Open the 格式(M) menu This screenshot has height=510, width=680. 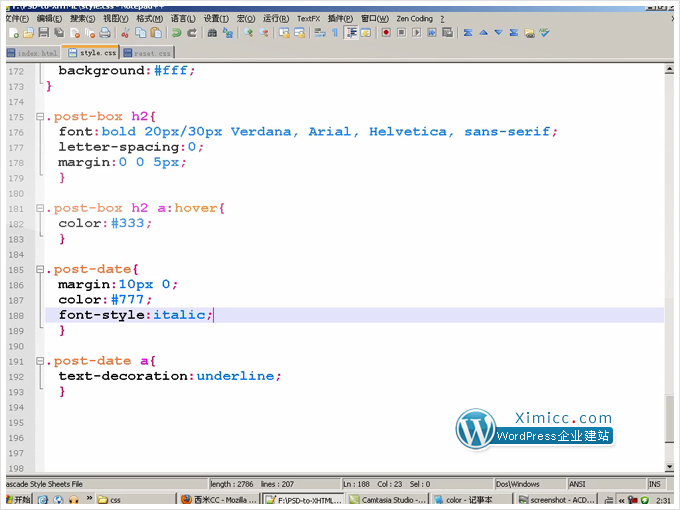pos(150,19)
